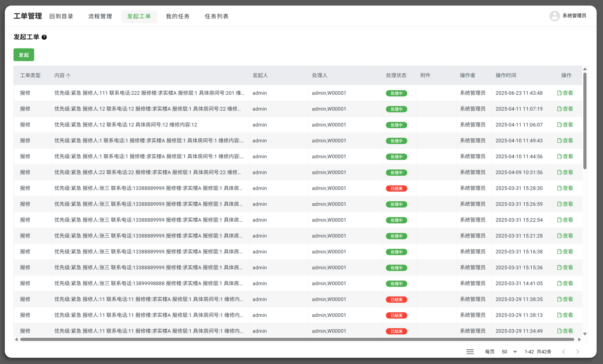Select 回到目录 in the top navigation
This screenshot has height=364, width=603.
pos(62,16)
